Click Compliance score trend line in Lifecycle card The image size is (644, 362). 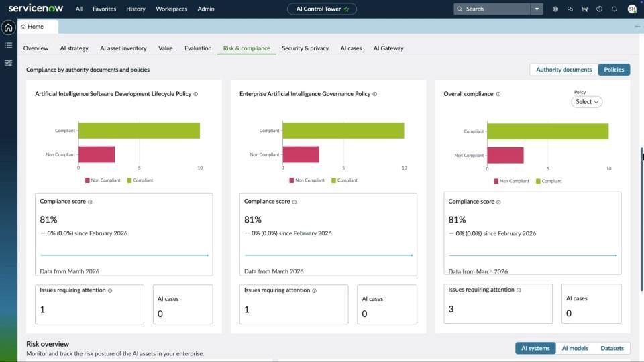(124, 255)
